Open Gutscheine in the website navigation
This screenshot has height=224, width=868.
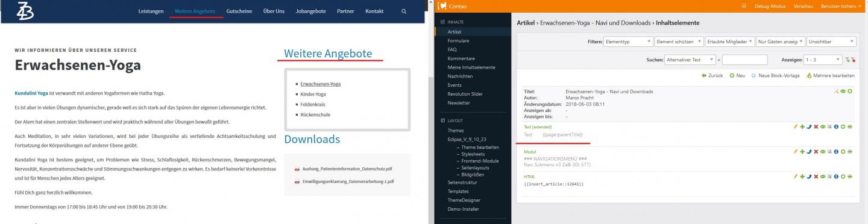(x=239, y=11)
